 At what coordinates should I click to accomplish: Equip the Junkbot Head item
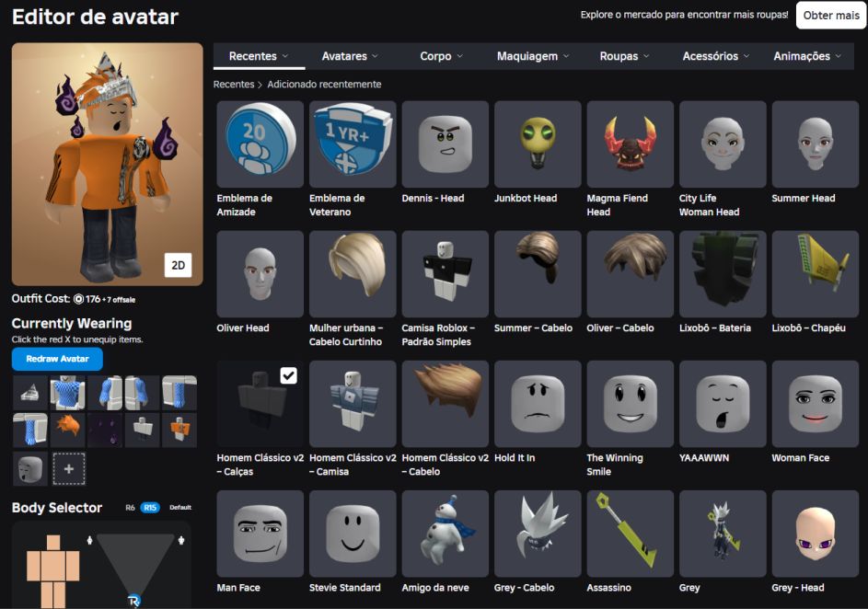pos(537,144)
